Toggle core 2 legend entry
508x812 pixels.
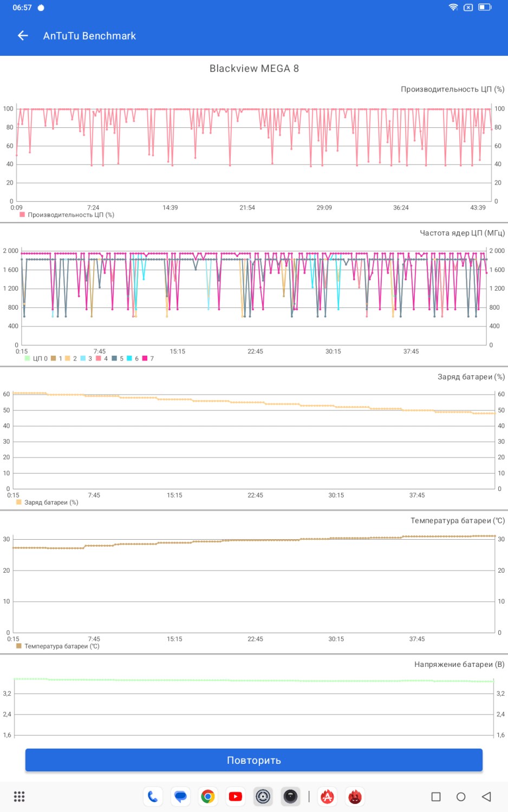pyautogui.click(x=71, y=358)
